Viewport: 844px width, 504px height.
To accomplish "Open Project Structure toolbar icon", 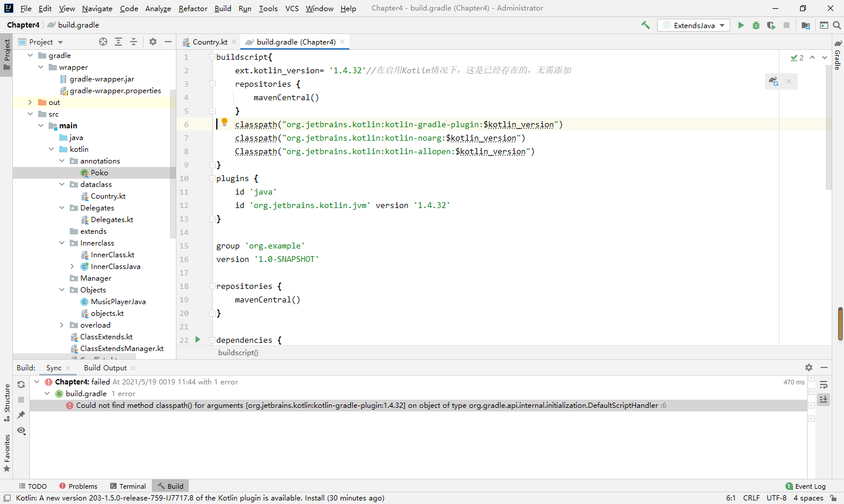I will click(x=806, y=25).
